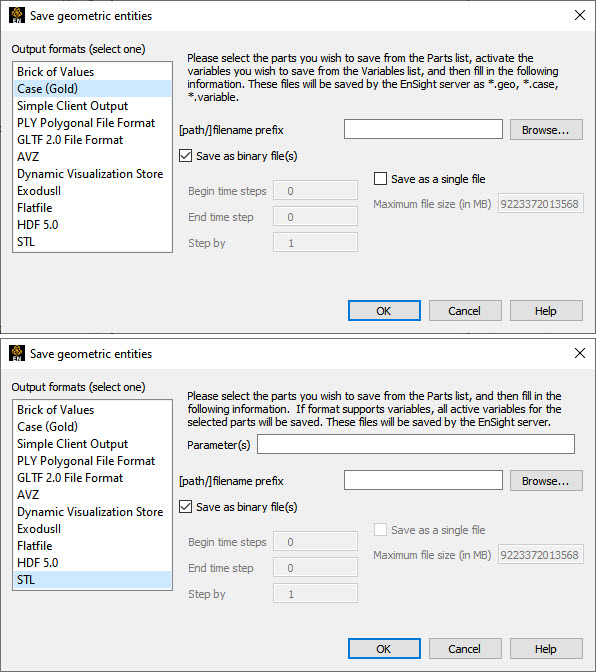Click End time step field in lower dialog
Screen dimensions: 596x672
tap(315, 568)
